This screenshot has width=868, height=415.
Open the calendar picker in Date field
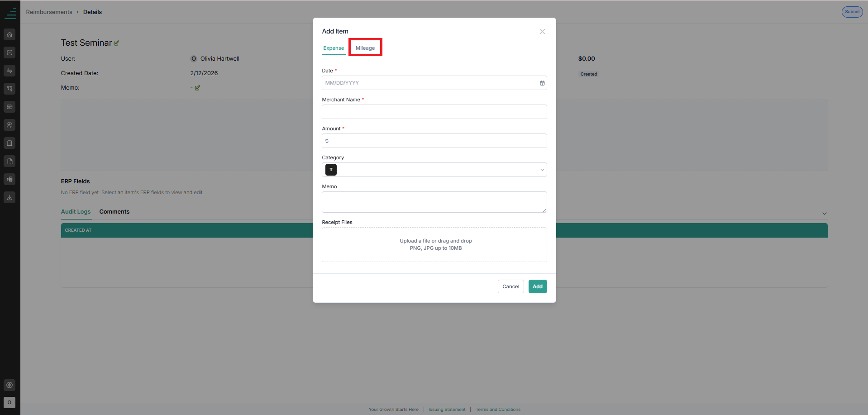542,83
